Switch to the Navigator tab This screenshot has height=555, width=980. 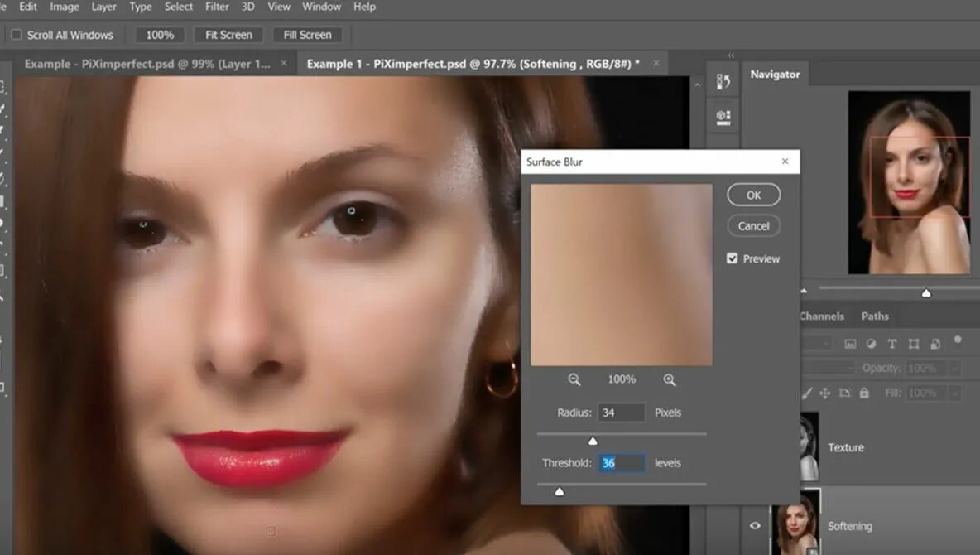coord(775,74)
